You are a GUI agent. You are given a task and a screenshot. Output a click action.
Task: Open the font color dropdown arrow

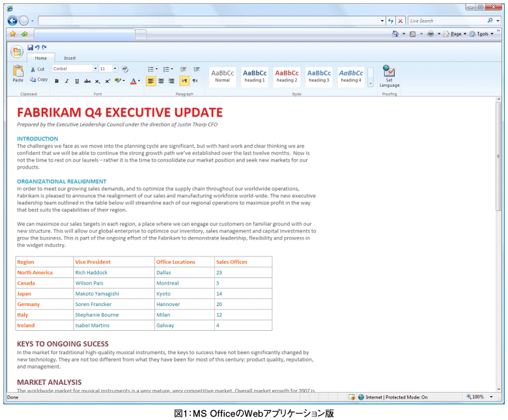click(139, 81)
